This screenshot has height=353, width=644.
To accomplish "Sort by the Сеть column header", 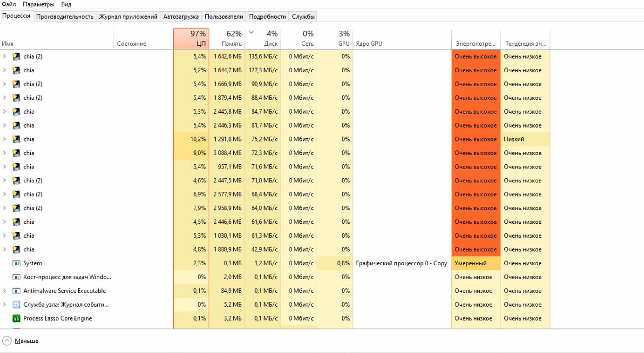I will pyautogui.click(x=299, y=39).
